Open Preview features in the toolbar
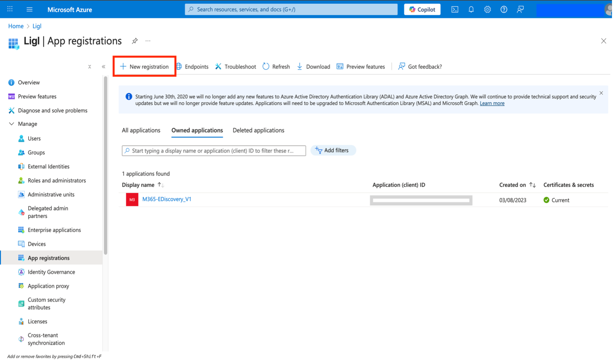 (x=361, y=67)
